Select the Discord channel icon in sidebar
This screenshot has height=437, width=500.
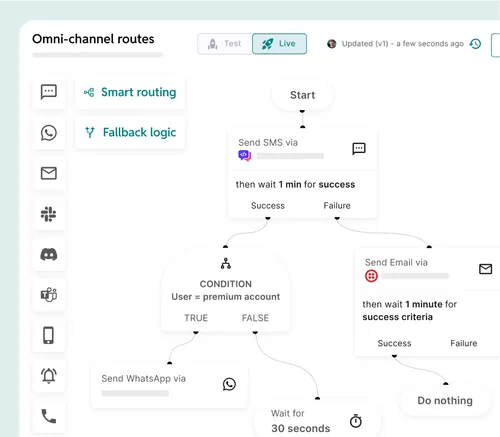[49, 255]
